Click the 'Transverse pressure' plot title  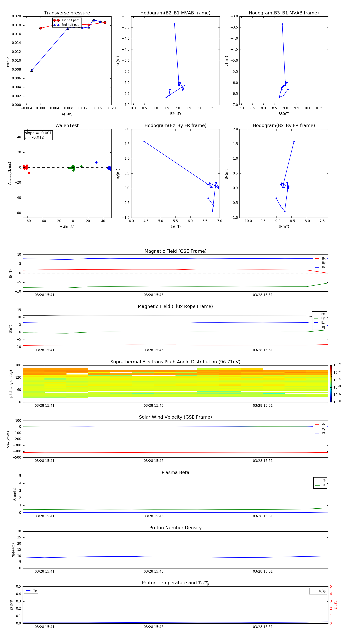point(67,13)
